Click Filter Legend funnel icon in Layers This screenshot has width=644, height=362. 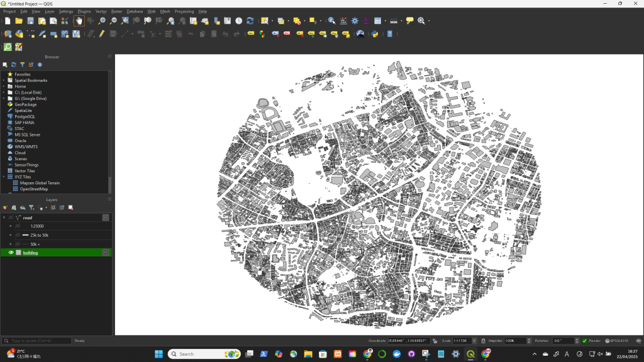click(31, 207)
